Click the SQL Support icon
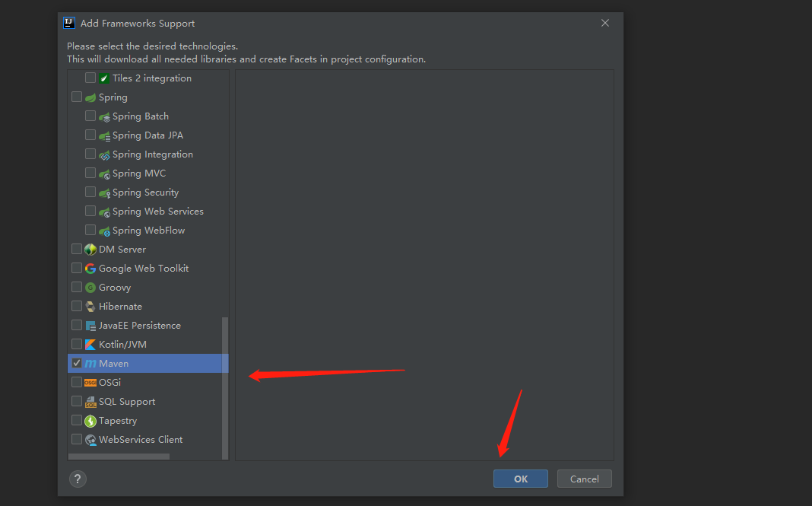Image resolution: width=812 pixels, height=506 pixels. coord(90,402)
